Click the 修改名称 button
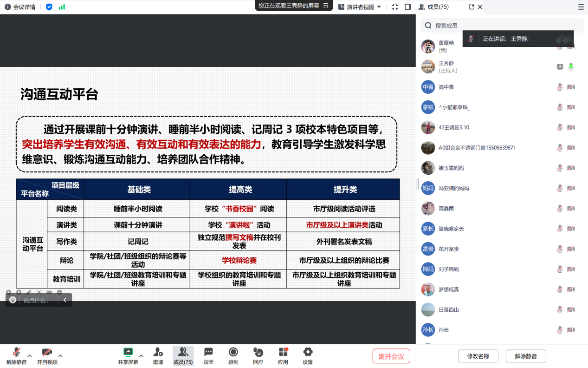This screenshot has width=588, height=368. (478, 356)
